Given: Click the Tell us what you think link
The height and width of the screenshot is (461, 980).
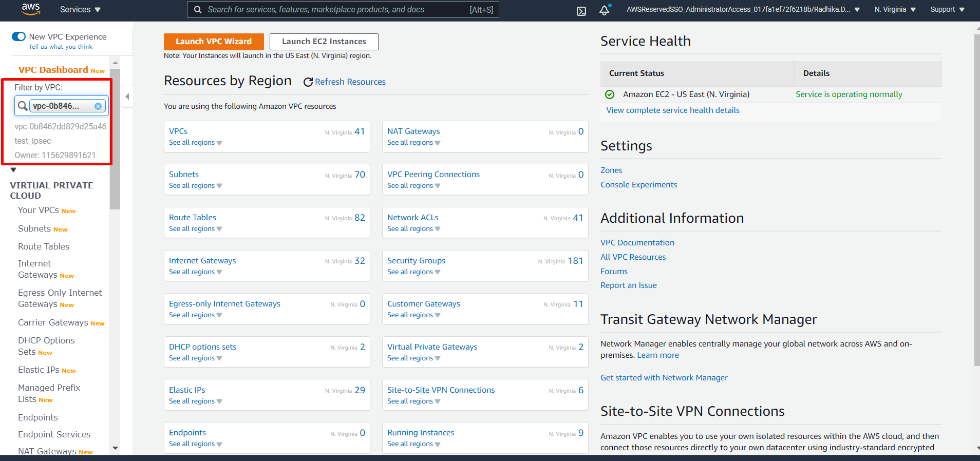Looking at the screenshot, I should pyautogui.click(x=61, y=47).
